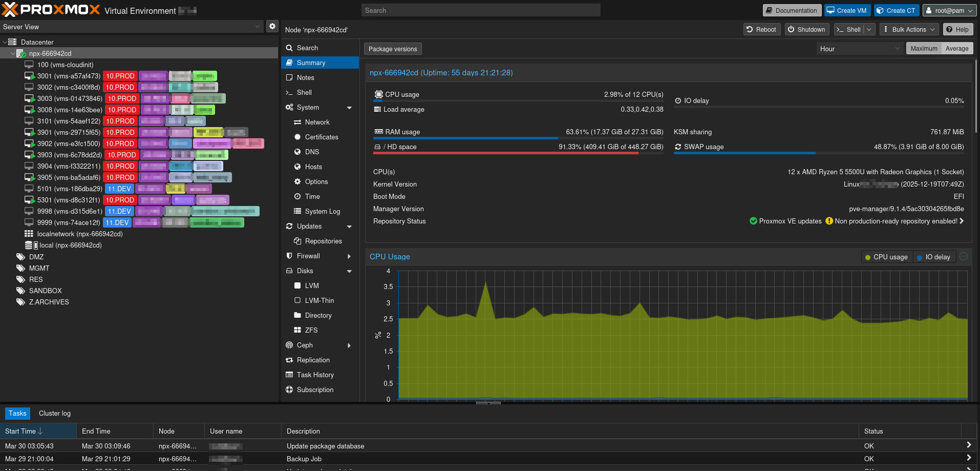This screenshot has width=980, height=471.
Task: Click the Notes menu icon
Action: (289, 77)
